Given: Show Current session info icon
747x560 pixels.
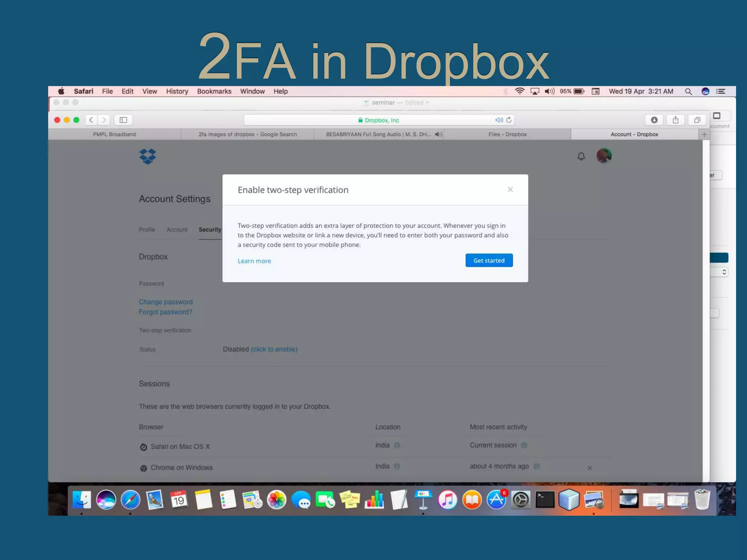Looking at the screenshot, I should [x=524, y=445].
